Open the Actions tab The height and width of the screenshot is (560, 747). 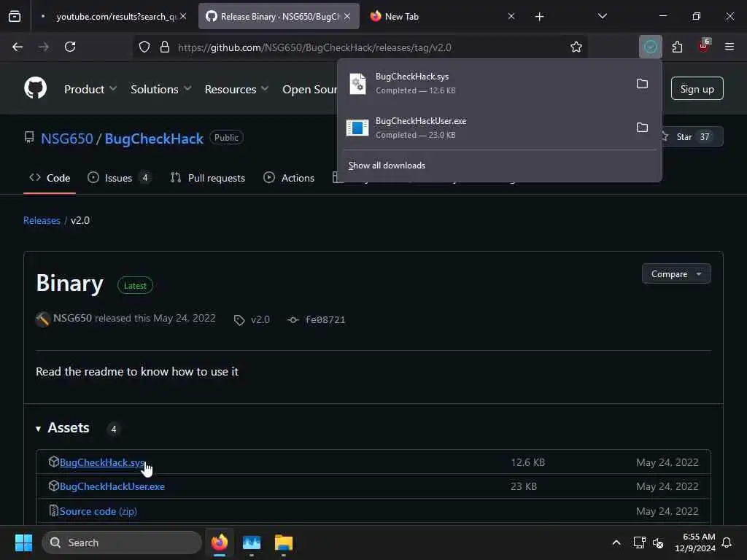click(x=289, y=178)
